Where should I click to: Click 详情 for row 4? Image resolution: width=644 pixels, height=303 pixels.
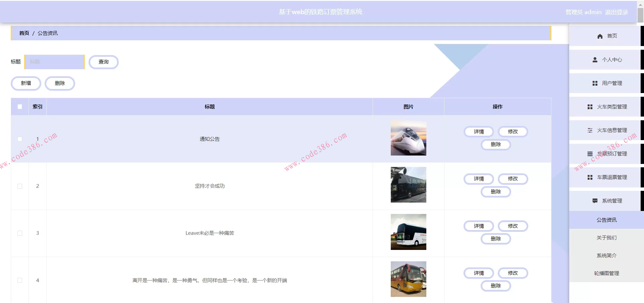pos(479,273)
